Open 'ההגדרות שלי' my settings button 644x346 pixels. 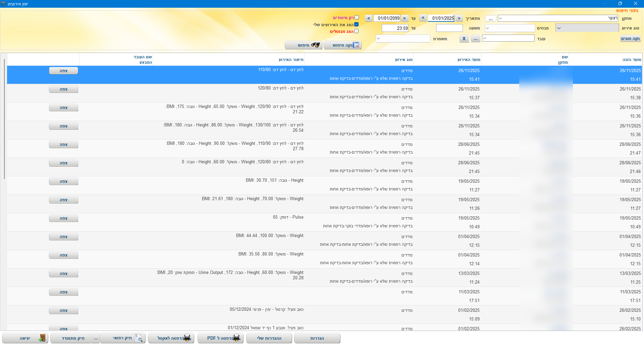pyautogui.click(x=269, y=338)
